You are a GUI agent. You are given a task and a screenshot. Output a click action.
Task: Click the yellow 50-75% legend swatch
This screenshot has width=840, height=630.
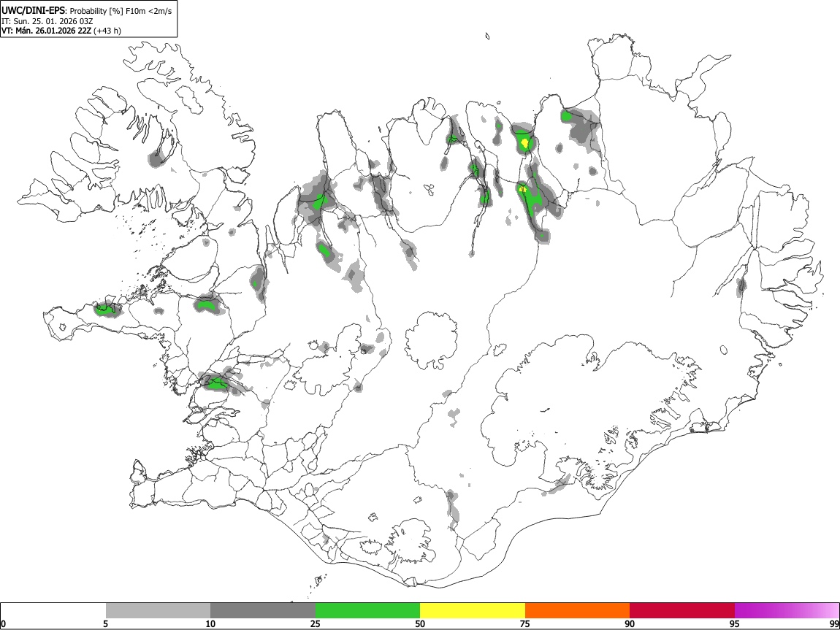473,610
